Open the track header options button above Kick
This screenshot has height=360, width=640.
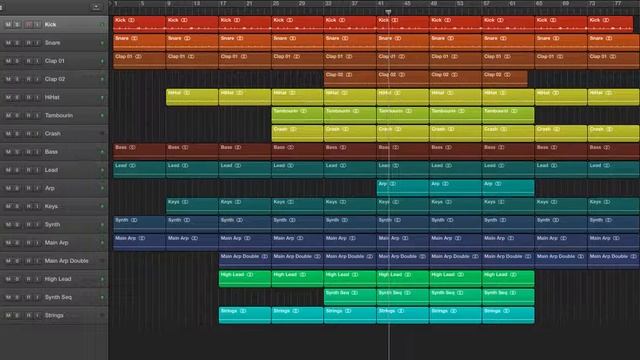tap(96, 7)
